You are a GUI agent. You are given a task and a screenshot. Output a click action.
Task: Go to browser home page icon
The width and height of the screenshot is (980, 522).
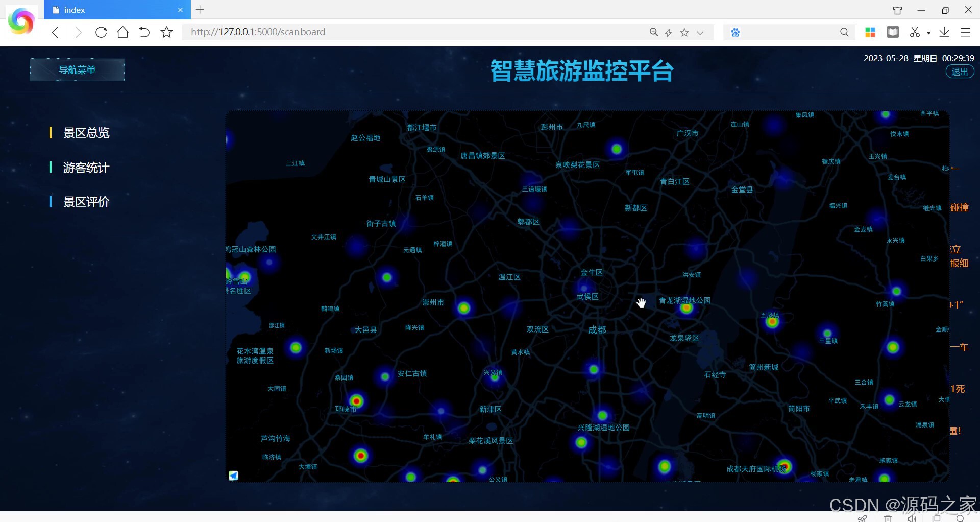(x=122, y=32)
